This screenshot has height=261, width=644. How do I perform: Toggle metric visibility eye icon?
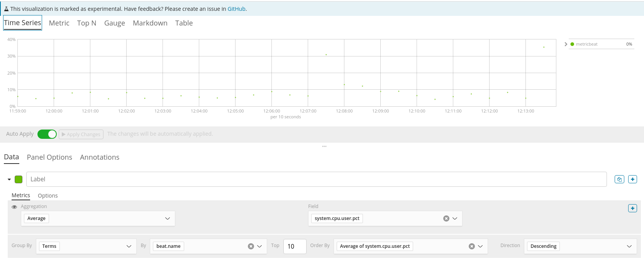pos(14,207)
